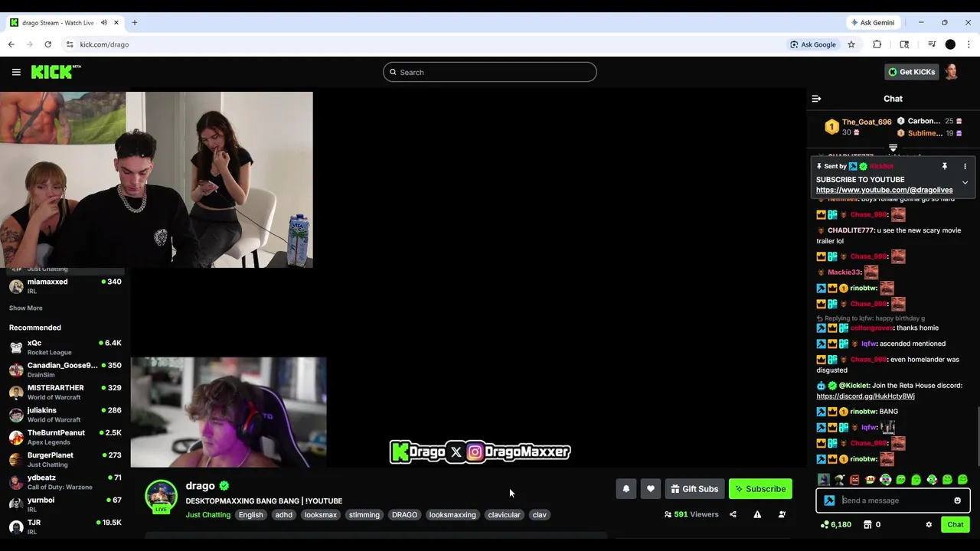Open TheBurntPeanut recommended channel
Image resolution: width=980 pixels, height=551 pixels.
pyautogui.click(x=65, y=438)
